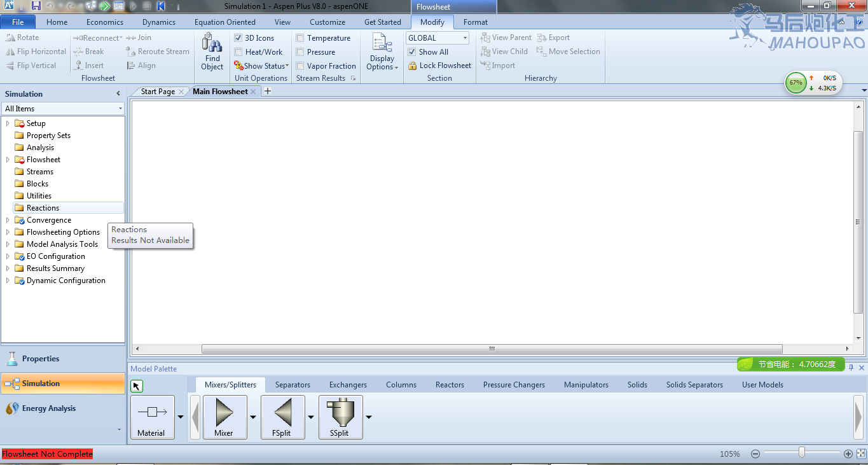Open the GLOBAL section dropdown
Screen dimensions: 868x465
click(x=465, y=38)
